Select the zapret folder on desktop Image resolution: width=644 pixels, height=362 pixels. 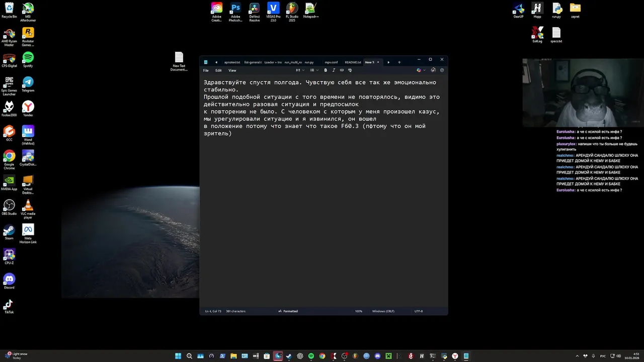575,11
